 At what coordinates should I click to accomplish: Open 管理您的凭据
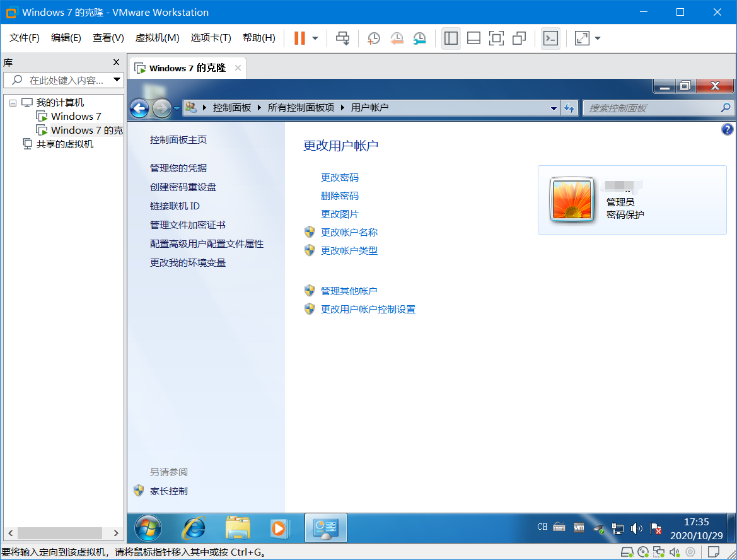click(178, 168)
